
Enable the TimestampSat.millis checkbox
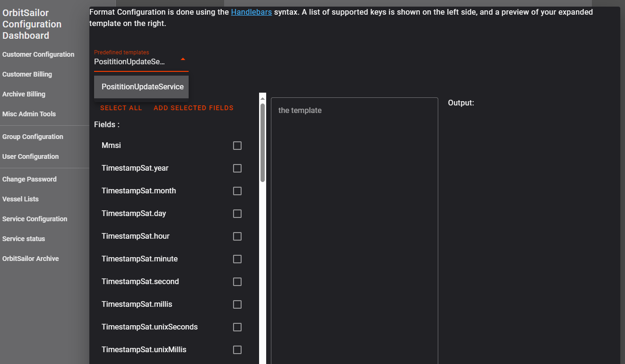tap(237, 304)
